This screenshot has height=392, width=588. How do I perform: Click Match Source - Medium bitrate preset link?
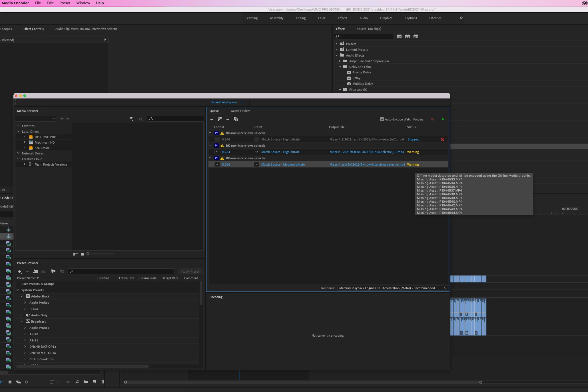[283, 164]
